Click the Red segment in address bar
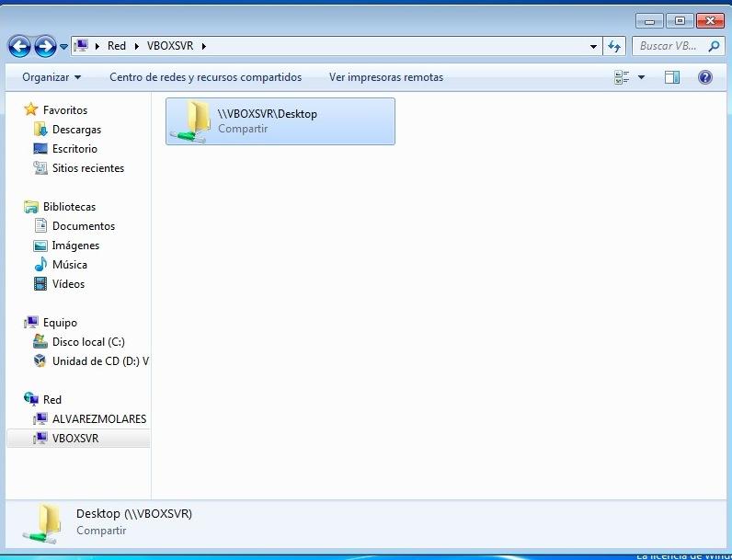This screenshot has height=560, width=732. pos(117,46)
